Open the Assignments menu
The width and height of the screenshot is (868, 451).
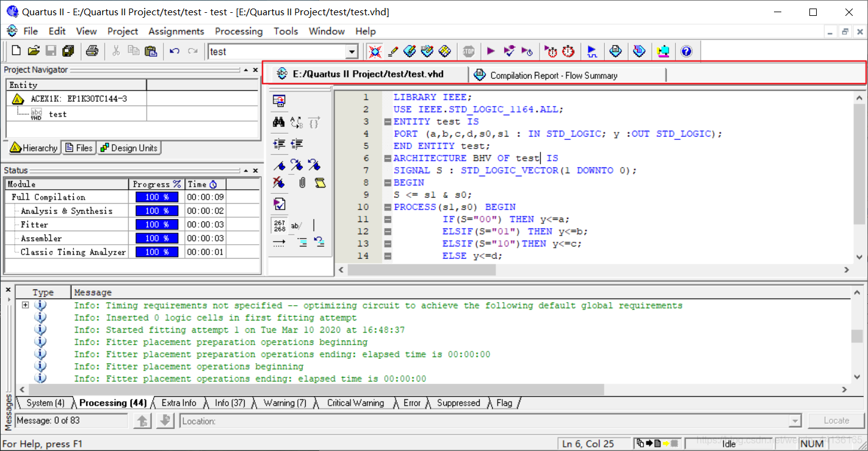(x=176, y=31)
